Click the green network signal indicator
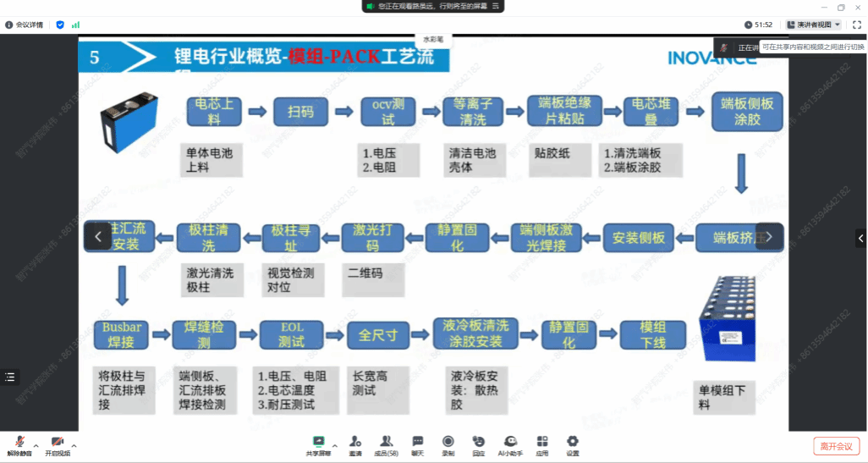Screen dimensions: 868x463 point(76,25)
